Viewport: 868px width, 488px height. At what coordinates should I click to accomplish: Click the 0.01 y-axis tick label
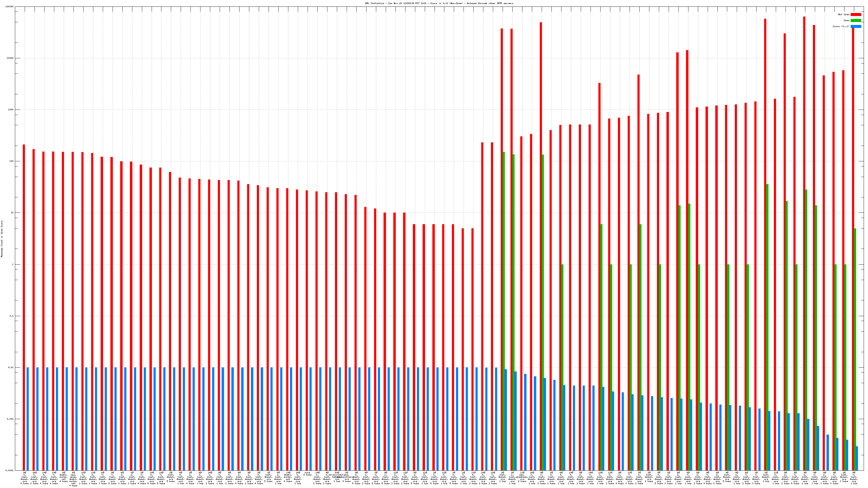[x=11, y=367]
